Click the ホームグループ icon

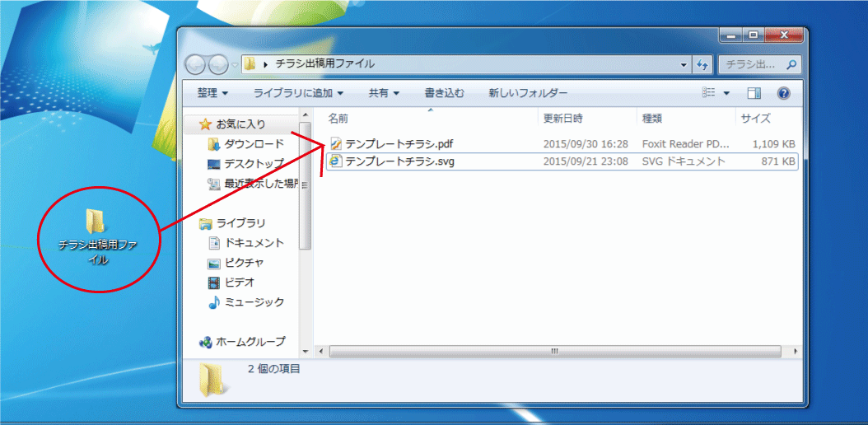(205, 342)
